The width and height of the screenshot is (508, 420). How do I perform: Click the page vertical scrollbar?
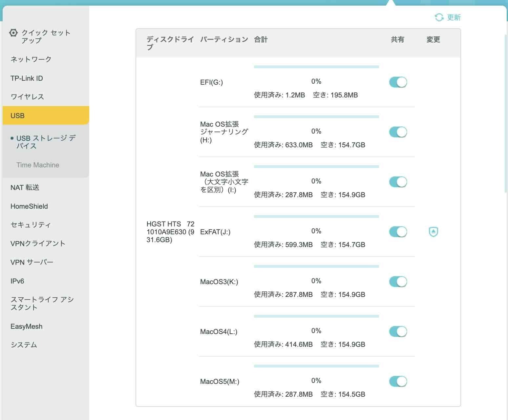click(506, 113)
